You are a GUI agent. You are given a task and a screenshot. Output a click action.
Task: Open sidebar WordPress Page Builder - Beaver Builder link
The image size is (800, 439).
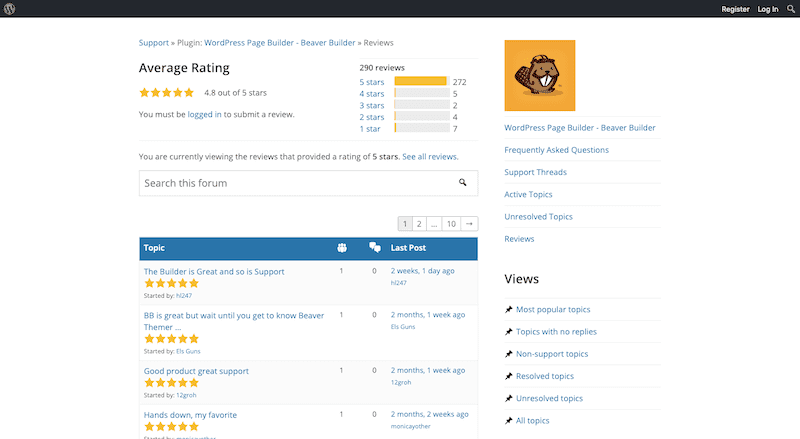click(580, 128)
